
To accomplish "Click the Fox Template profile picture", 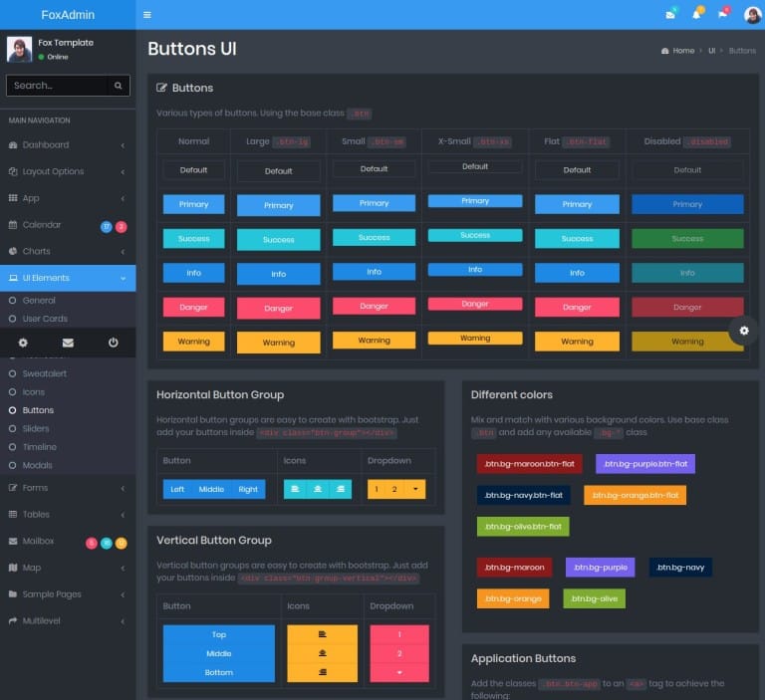I will tap(20, 49).
